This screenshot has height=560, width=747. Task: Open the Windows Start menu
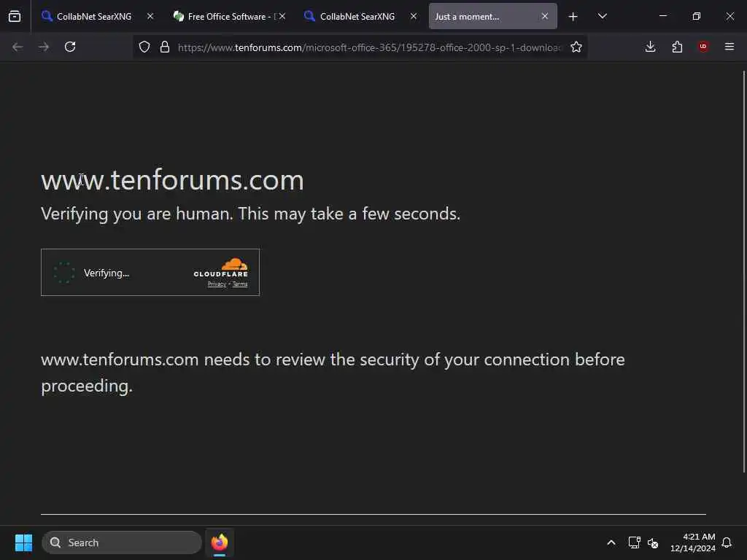23,542
